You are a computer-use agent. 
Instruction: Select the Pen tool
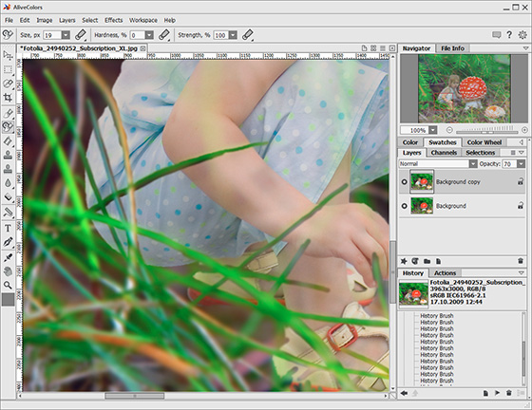click(x=8, y=242)
